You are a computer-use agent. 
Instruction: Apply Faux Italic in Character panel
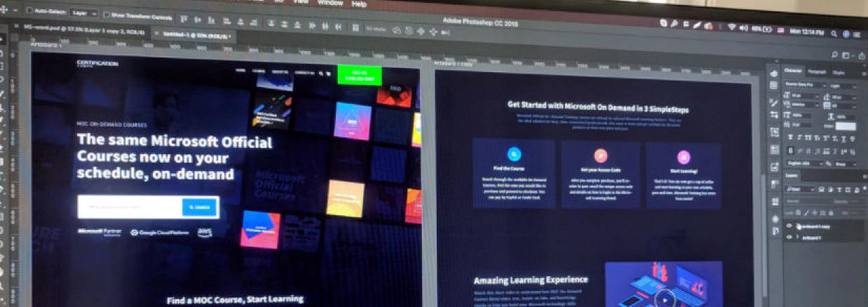click(x=800, y=137)
